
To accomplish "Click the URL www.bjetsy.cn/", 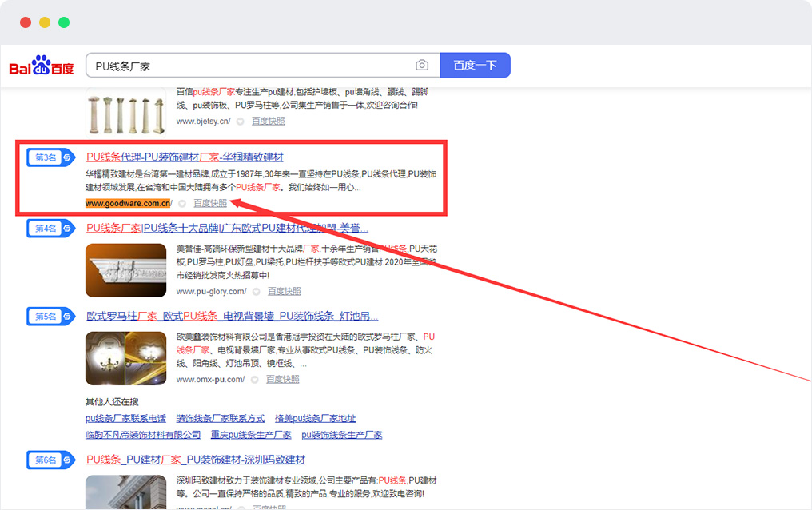I will (x=204, y=122).
